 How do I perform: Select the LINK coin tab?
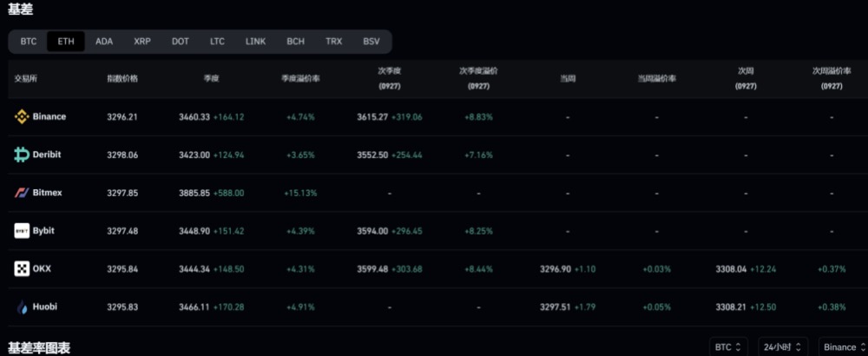[x=256, y=41]
